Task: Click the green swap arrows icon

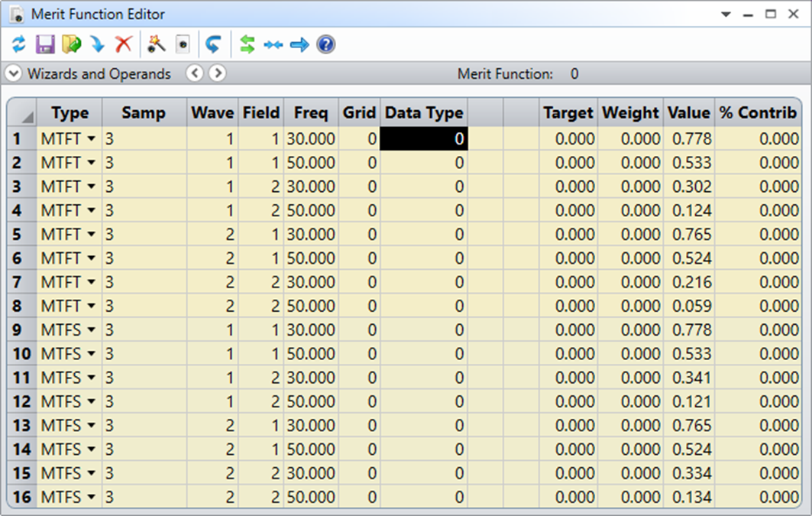Action: click(x=247, y=45)
